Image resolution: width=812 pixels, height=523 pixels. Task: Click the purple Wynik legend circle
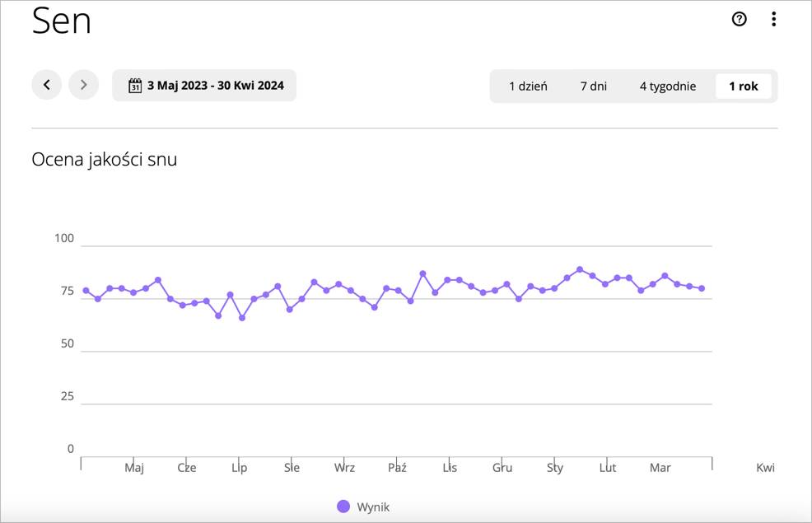click(343, 507)
